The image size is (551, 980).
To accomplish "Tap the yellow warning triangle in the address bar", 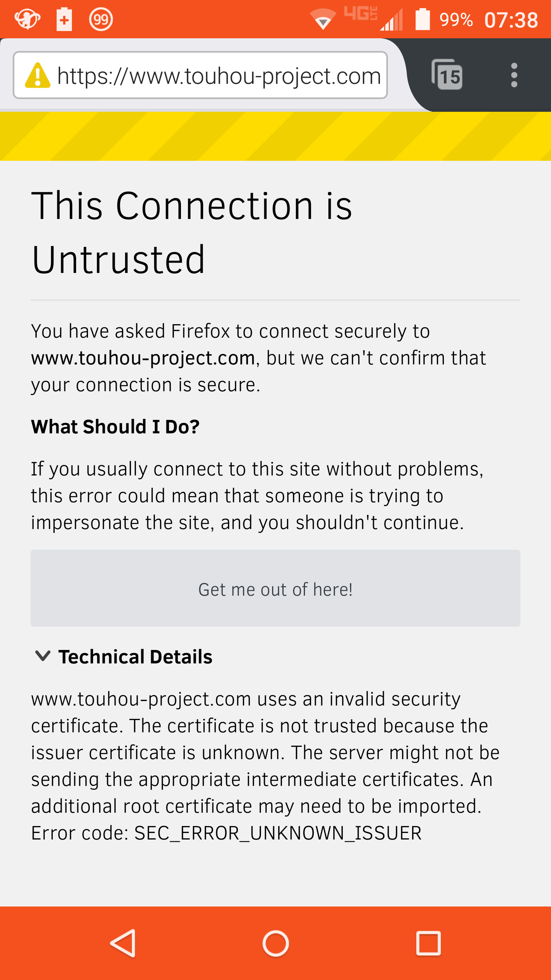I will (37, 75).
